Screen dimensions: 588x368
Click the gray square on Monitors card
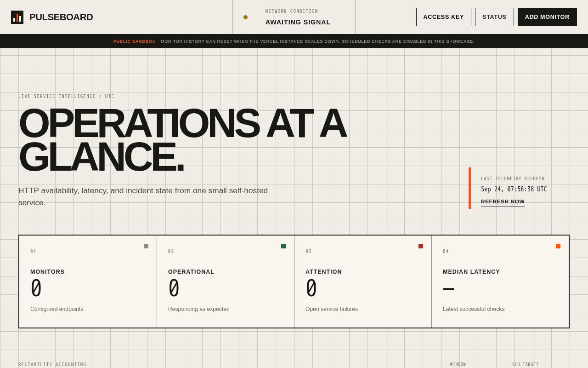(x=146, y=246)
